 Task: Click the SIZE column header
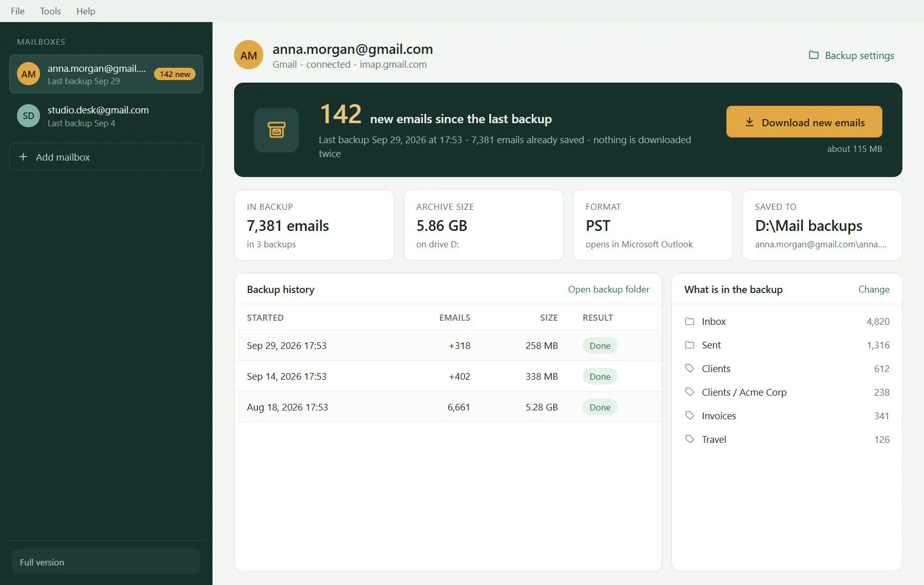point(549,318)
